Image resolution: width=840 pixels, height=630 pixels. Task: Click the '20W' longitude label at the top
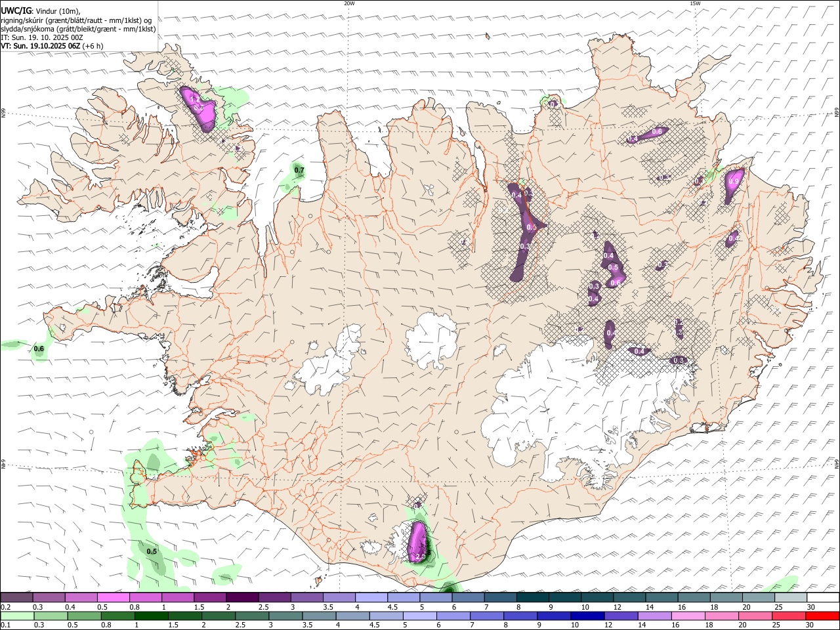[349, 3]
